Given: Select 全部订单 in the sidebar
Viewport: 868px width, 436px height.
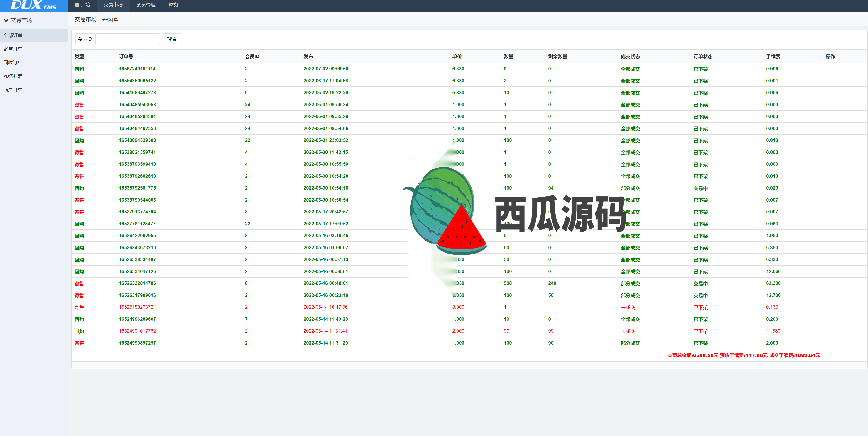Looking at the screenshot, I should tap(34, 35).
